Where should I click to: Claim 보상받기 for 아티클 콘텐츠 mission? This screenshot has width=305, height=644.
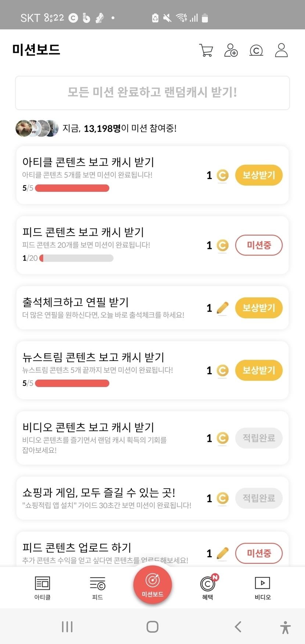259,175
